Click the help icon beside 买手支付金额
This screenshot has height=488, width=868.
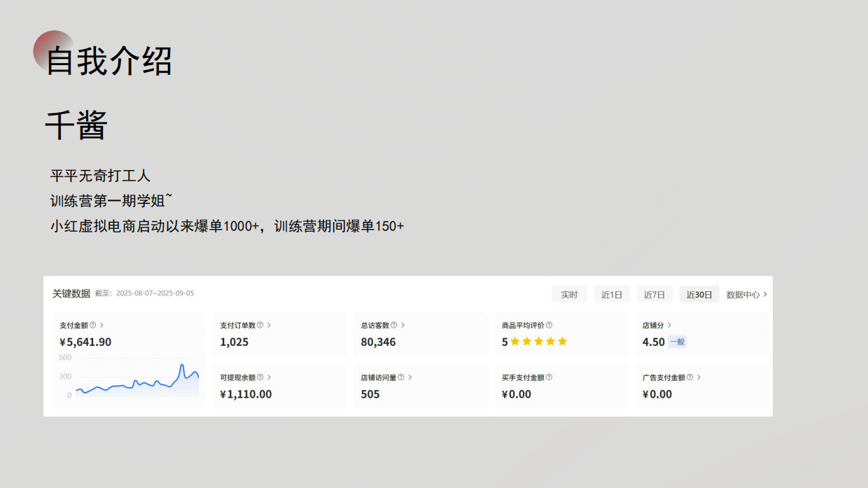click(549, 377)
